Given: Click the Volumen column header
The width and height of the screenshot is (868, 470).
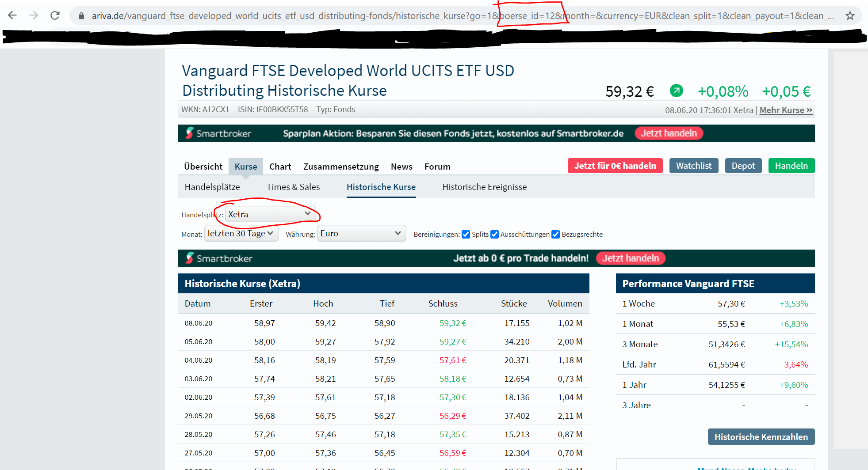Looking at the screenshot, I should 565,303.
